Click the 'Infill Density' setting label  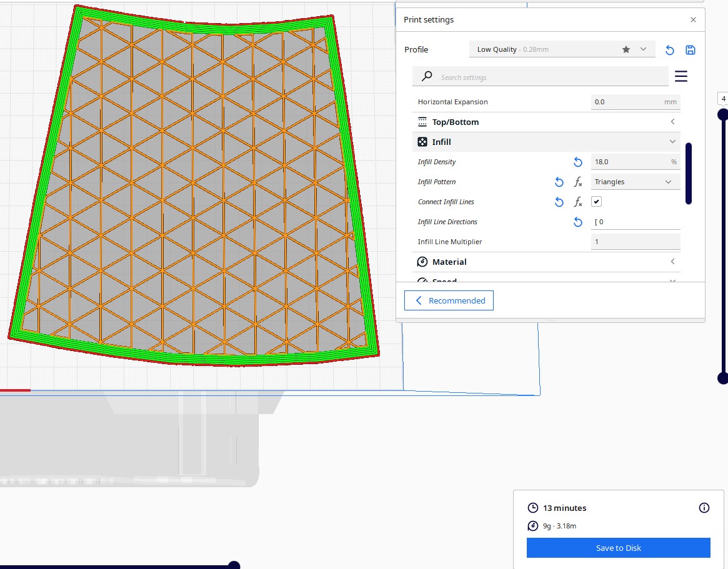click(x=436, y=162)
